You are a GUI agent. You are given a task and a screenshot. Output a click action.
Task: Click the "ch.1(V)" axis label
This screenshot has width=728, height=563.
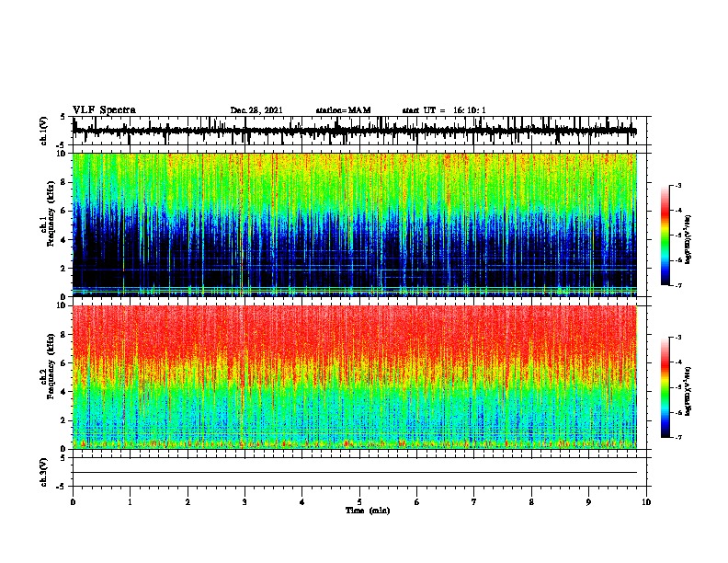pyautogui.click(x=44, y=131)
